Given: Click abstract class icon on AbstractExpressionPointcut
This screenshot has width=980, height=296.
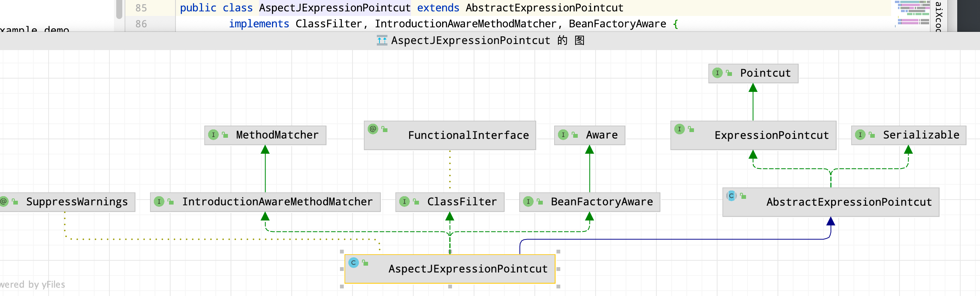Looking at the screenshot, I should pos(731,196).
